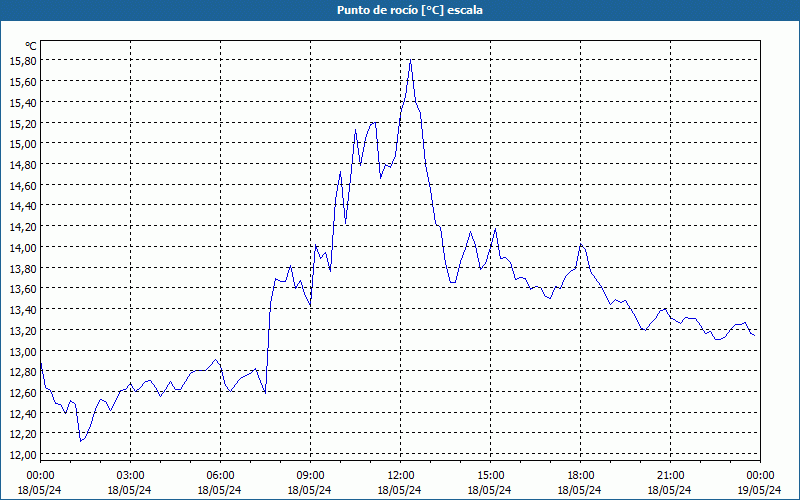
Task: Select the 12,60 y-axis value
Action: click(x=23, y=392)
